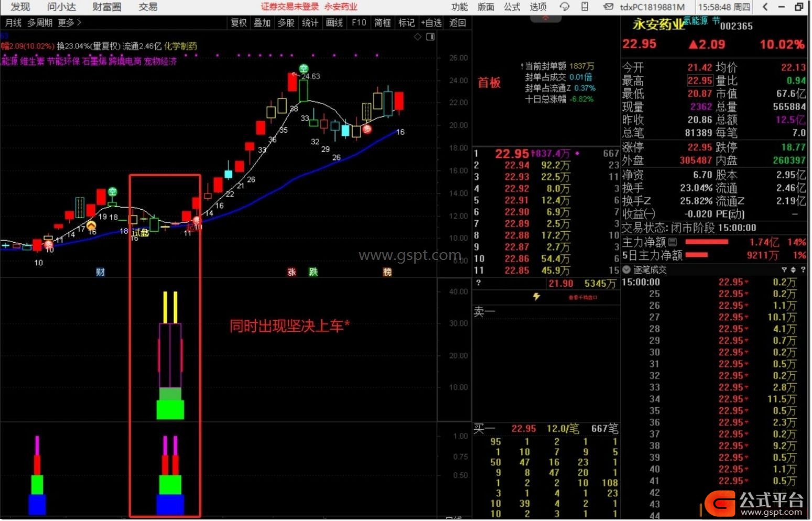Open the 公式 menu
The image size is (812, 521).
point(512,7)
